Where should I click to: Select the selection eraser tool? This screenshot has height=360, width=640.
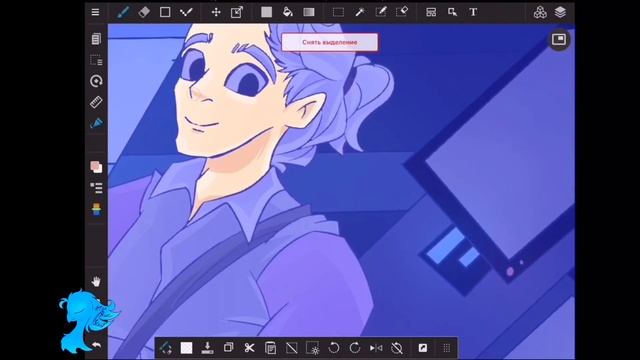click(402, 12)
